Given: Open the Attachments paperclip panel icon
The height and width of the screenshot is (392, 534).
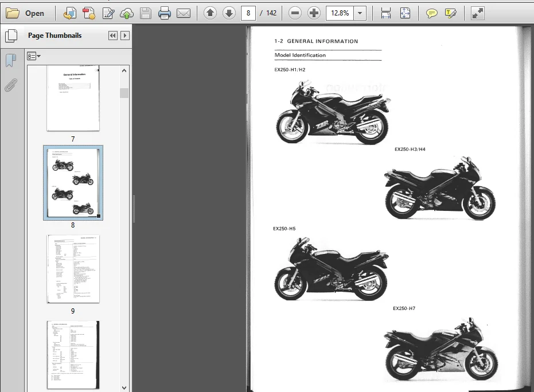Looking at the screenshot, I should click(x=11, y=85).
